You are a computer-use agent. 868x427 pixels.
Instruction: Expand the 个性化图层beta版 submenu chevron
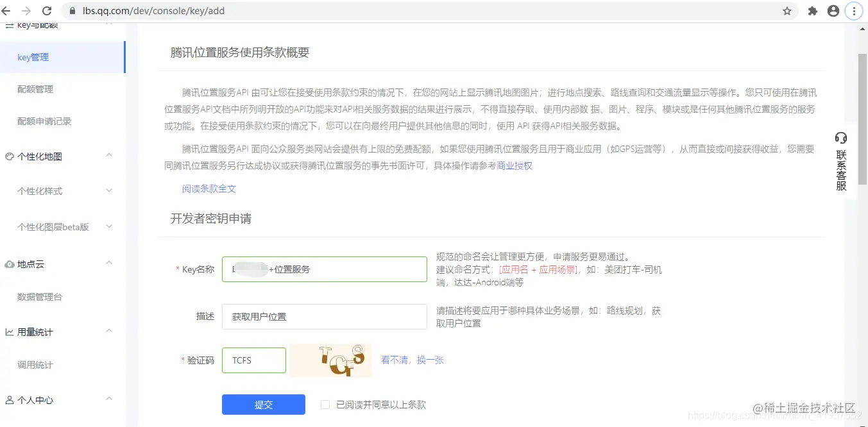click(x=109, y=226)
